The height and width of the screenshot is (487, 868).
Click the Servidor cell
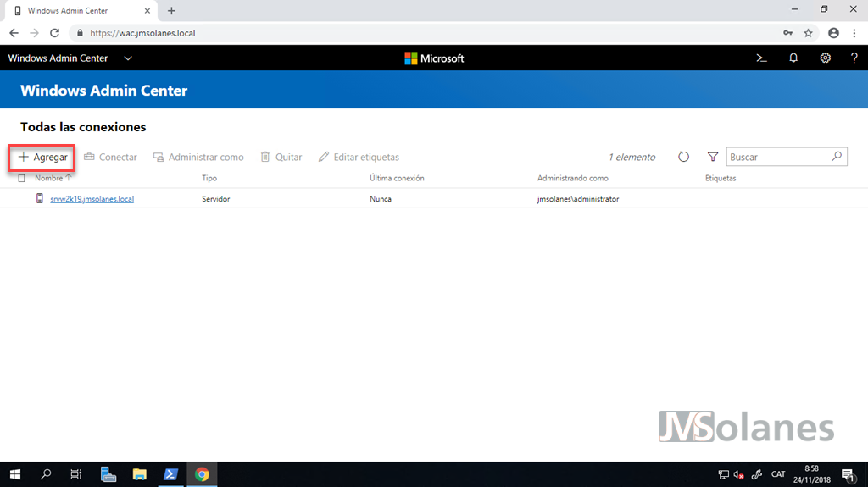coord(216,199)
